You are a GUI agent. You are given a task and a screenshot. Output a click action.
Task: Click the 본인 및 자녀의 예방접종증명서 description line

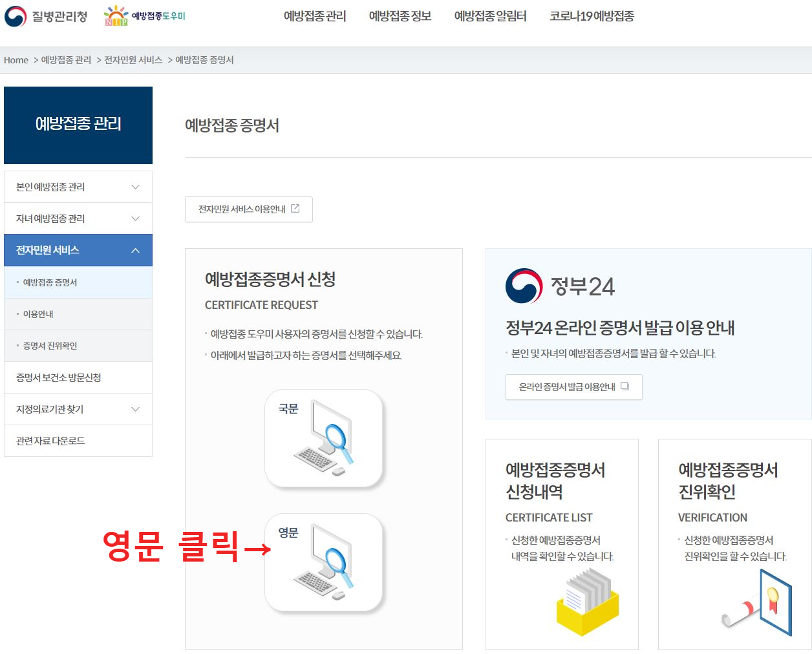[614, 353]
